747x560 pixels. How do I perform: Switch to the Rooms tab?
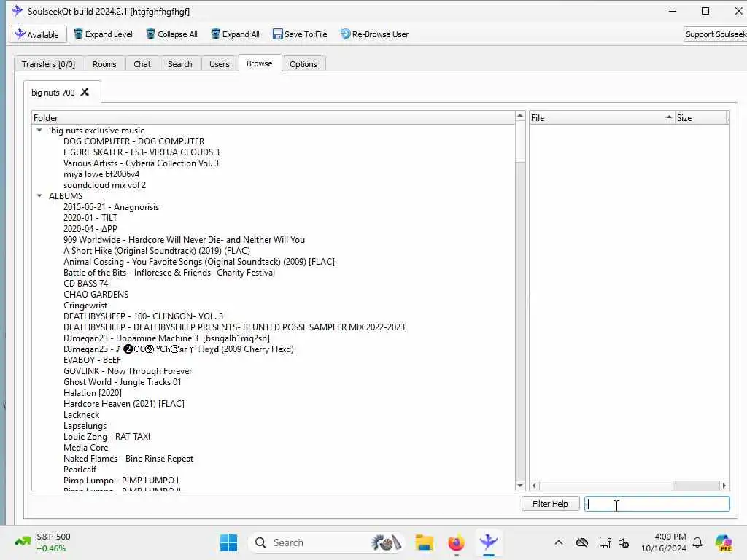[104, 64]
